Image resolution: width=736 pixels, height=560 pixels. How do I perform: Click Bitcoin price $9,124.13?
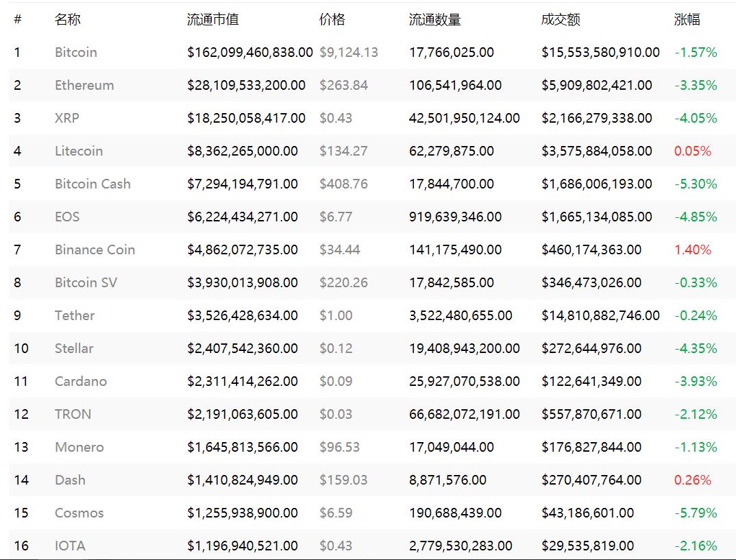point(349,52)
